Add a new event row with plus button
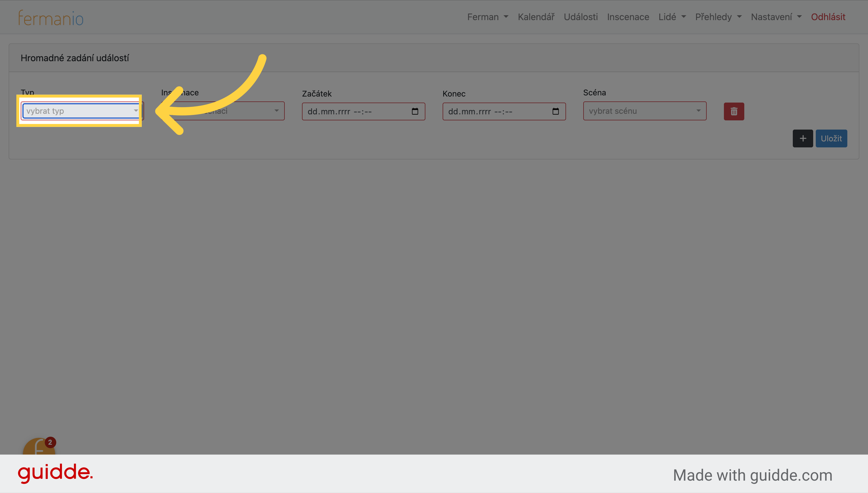The height and width of the screenshot is (493, 868). coord(803,138)
